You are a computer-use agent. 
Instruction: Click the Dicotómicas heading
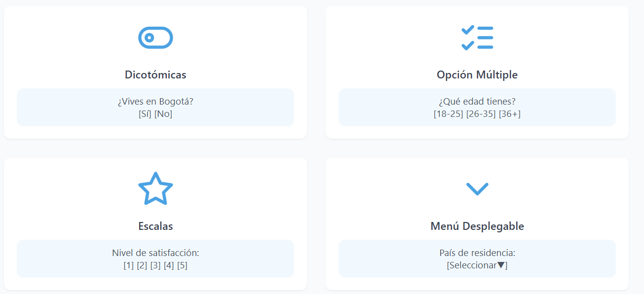click(155, 75)
